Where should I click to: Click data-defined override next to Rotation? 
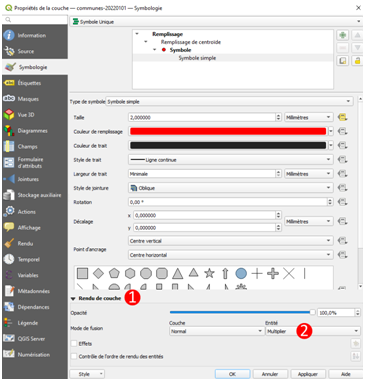pyautogui.click(x=342, y=202)
